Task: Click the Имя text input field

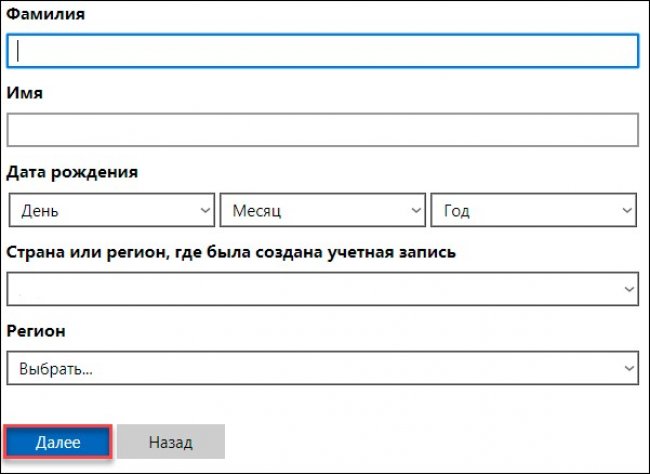Action: (323, 130)
